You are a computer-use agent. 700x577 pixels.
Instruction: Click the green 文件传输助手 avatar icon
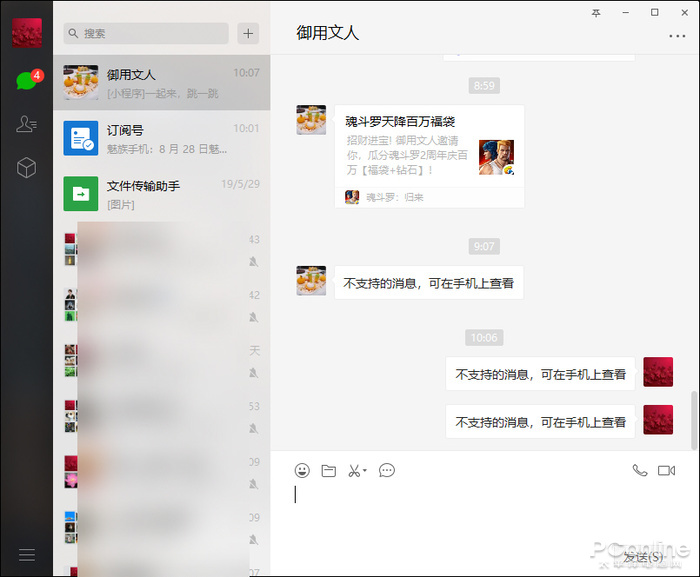81,194
